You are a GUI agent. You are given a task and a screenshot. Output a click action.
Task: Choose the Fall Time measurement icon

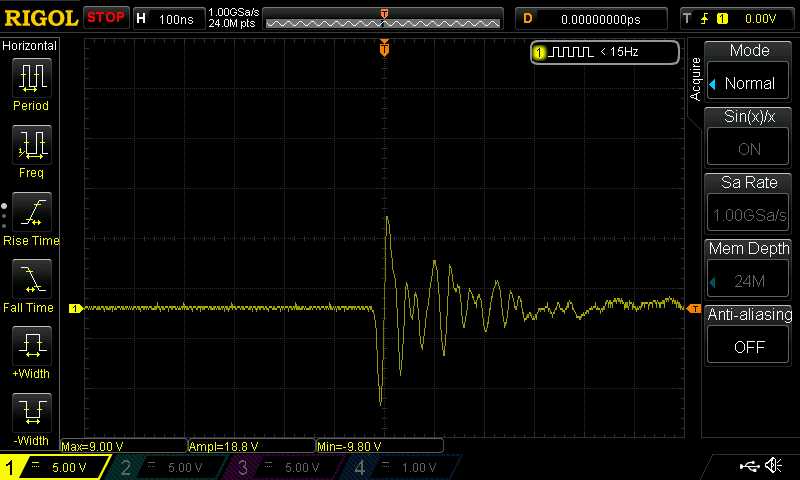(31, 279)
